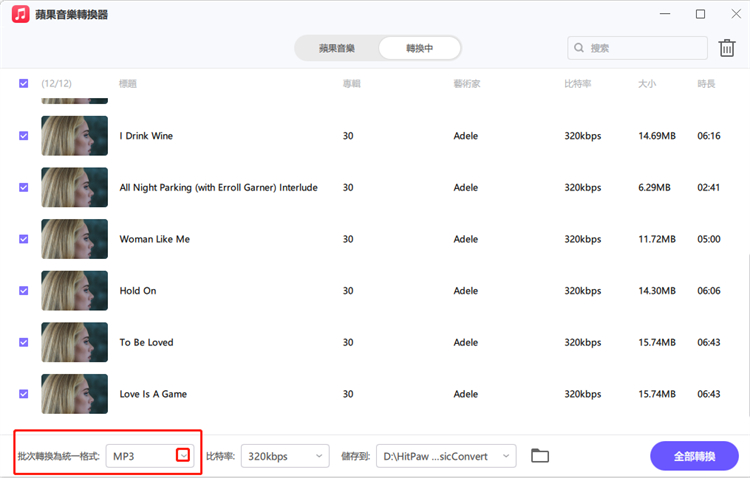Click the Woman Like Me album thumbnail
This screenshot has height=478, width=750.
pos(75,239)
